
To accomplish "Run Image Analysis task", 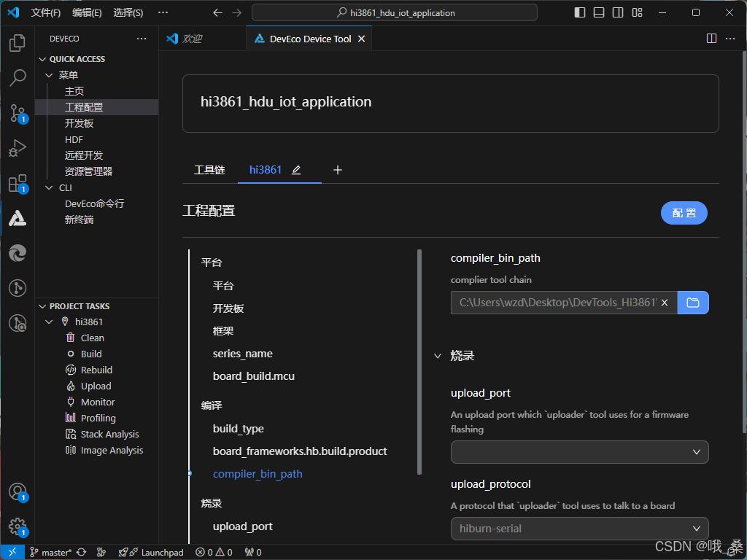I will [x=112, y=450].
